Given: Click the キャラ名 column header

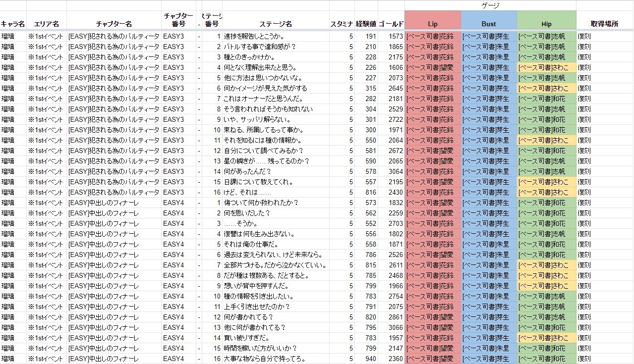Looking at the screenshot, I should (x=13, y=24).
